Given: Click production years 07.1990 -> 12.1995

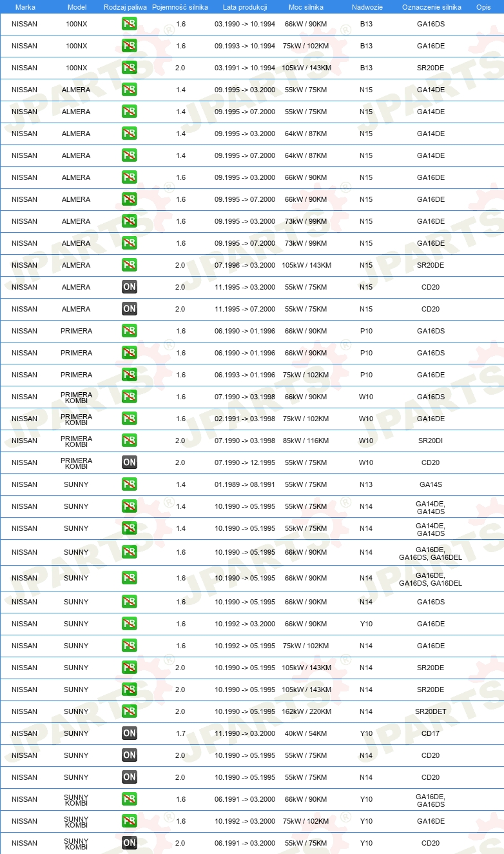Looking at the screenshot, I should pos(245,462).
